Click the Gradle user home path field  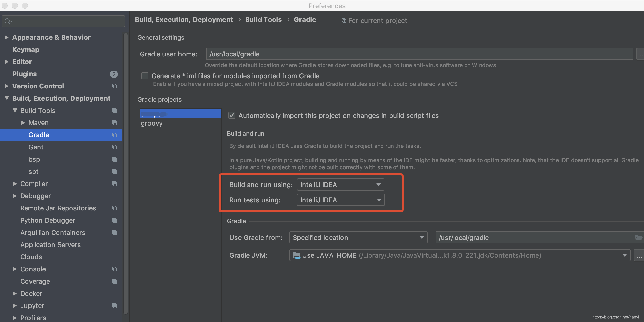pyautogui.click(x=420, y=54)
